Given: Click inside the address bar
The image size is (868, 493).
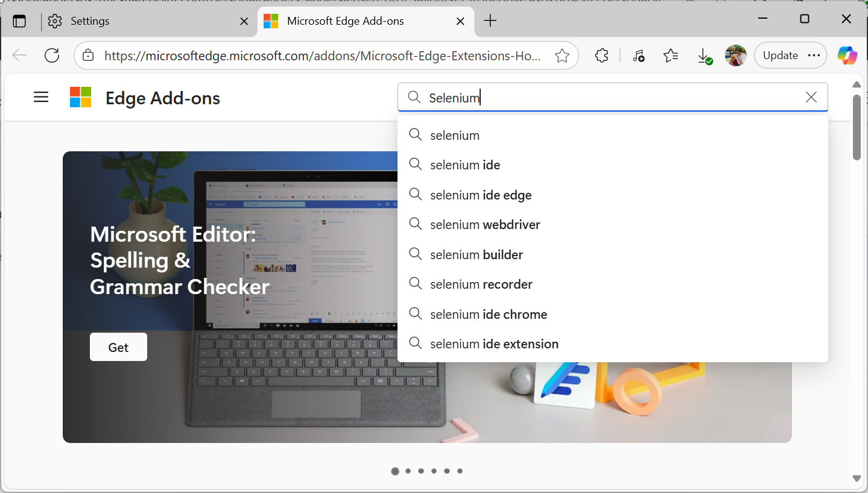Looking at the screenshot, I should pyautogui.click(x=326, y=55).
